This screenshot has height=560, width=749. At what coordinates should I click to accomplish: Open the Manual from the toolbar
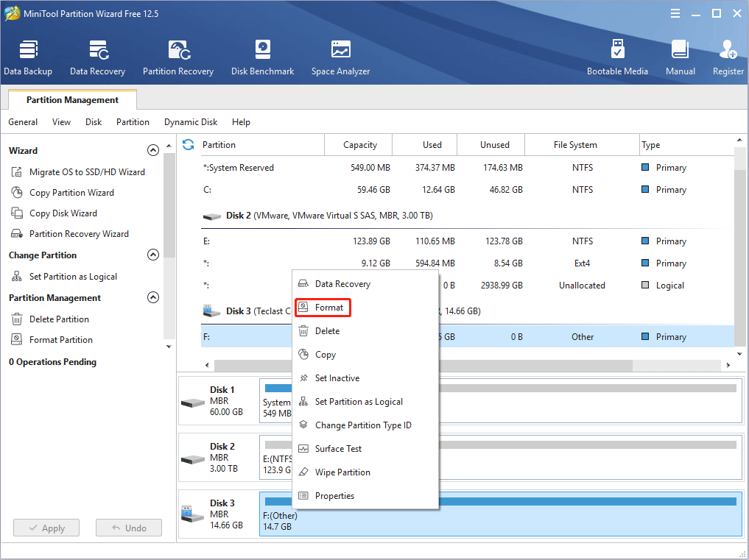coord(680,57)
